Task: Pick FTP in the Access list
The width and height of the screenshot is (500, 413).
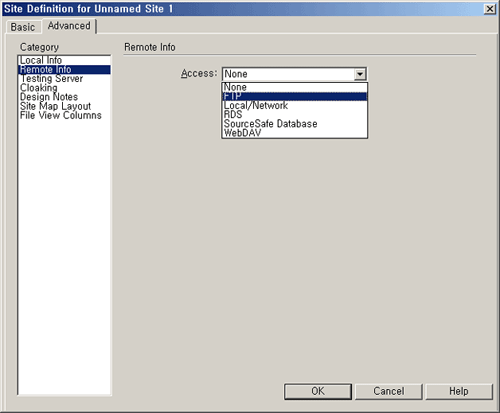Action: [x=295, y=96]
